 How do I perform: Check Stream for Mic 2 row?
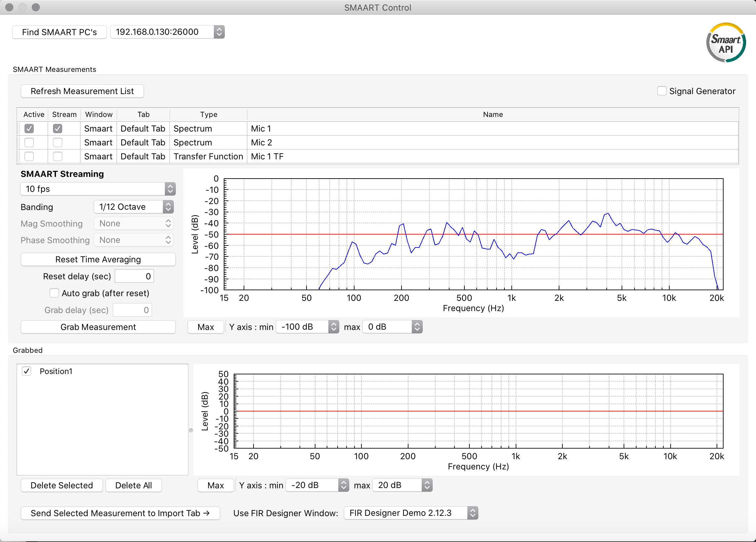pyautogui.click(x=57, y=142)
